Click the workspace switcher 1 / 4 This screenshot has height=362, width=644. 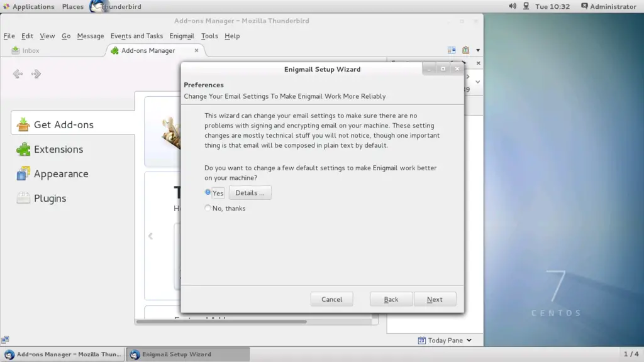point(631,354)
